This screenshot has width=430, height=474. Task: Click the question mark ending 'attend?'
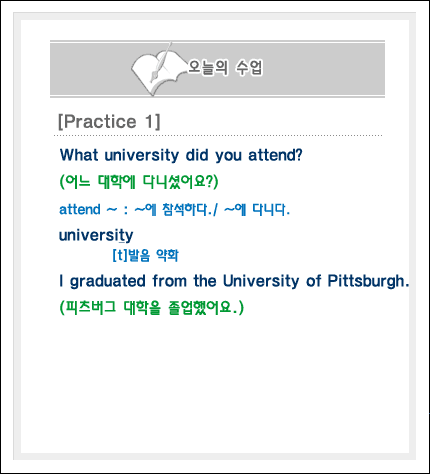point(299,155)
